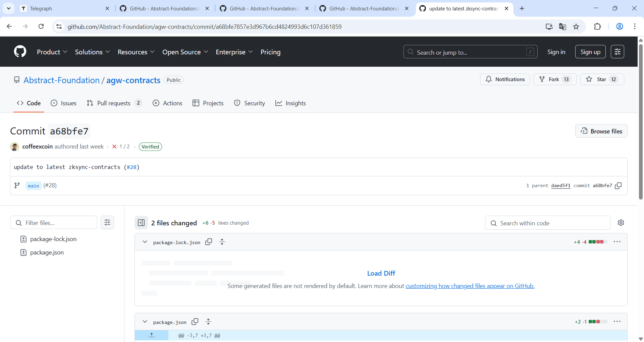Open options menu for package.json diff
This screenshot has height=342, width=644.
point(617,322)
